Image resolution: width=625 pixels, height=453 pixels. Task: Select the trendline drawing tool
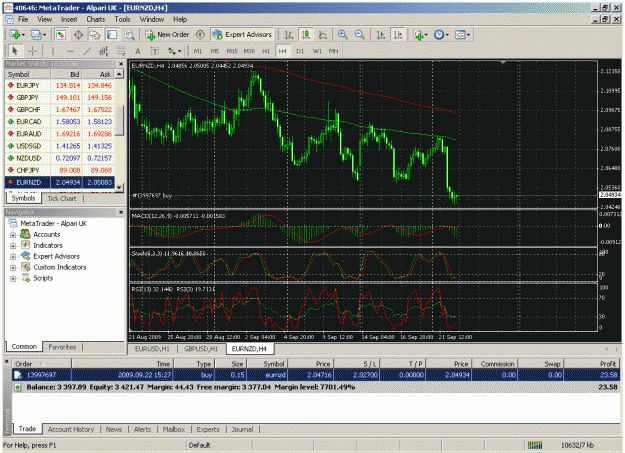pyautogui.click(x=86, y=51)
